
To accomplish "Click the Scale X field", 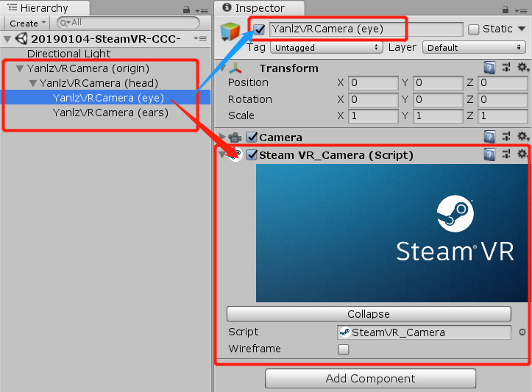I will point(373,116).
